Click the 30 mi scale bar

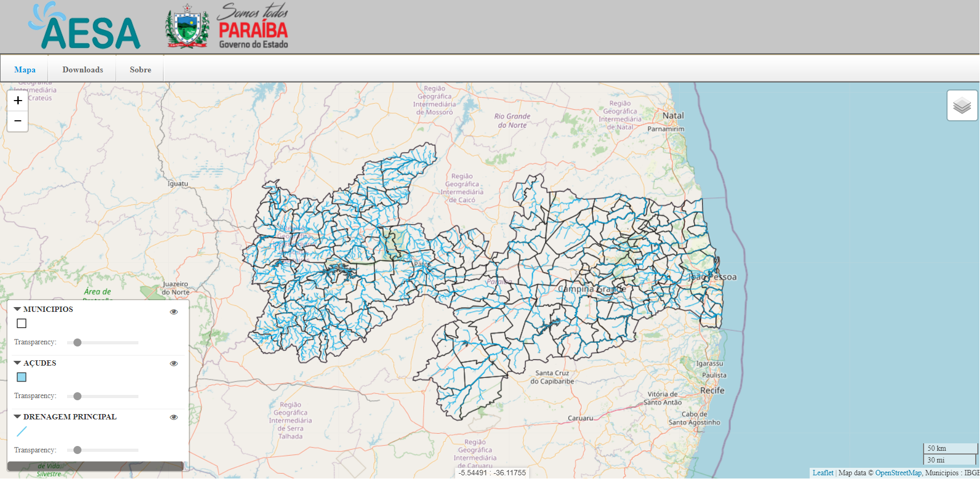[x=949, y=460]
